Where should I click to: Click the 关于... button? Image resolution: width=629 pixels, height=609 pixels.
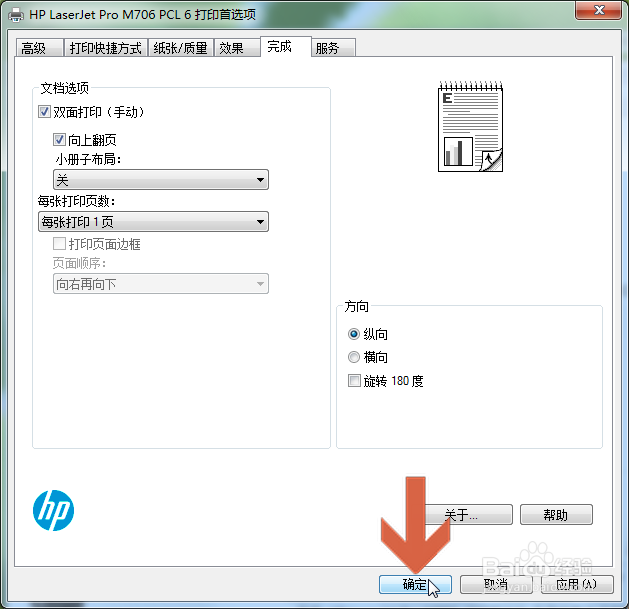(469, 515)
